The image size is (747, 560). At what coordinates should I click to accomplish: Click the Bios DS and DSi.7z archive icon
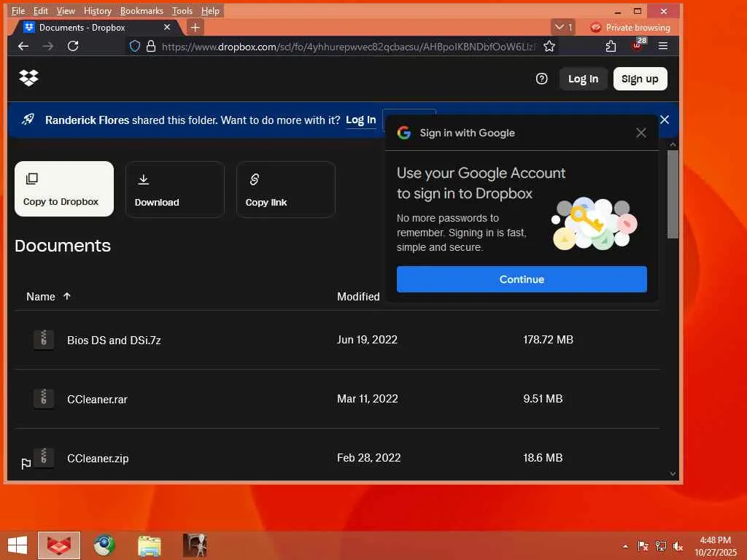43,340
